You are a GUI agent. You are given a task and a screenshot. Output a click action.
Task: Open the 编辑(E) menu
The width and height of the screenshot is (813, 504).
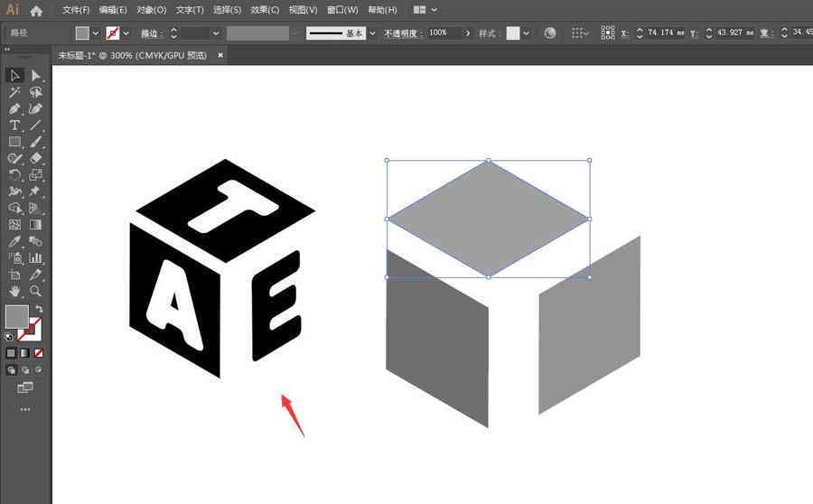pos(113,10)
